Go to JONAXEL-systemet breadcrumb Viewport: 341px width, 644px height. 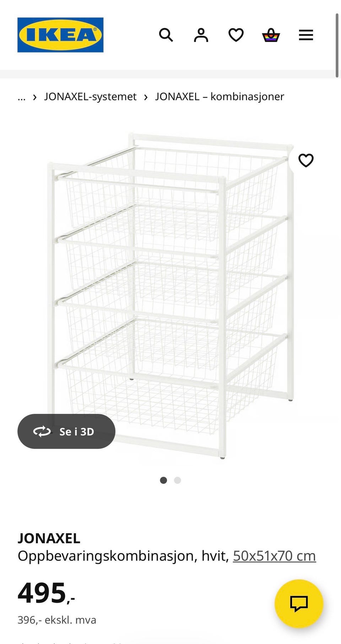[90, 97]
